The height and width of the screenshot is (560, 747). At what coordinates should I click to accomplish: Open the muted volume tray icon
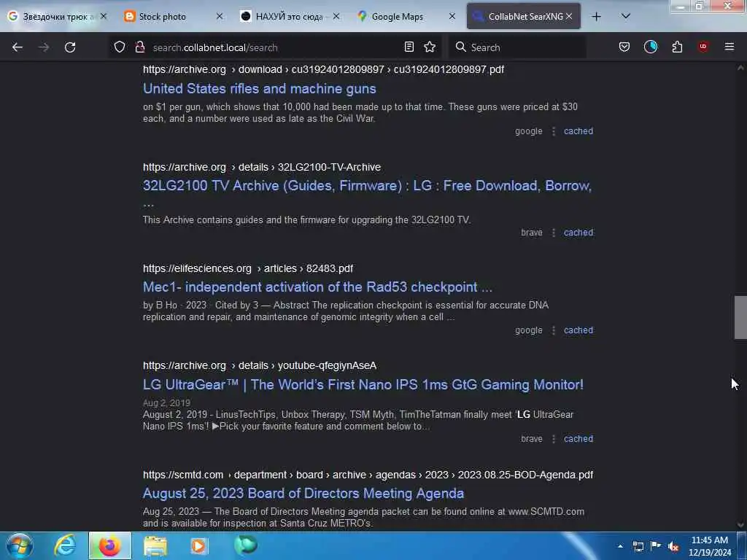[x=673, y=546]
